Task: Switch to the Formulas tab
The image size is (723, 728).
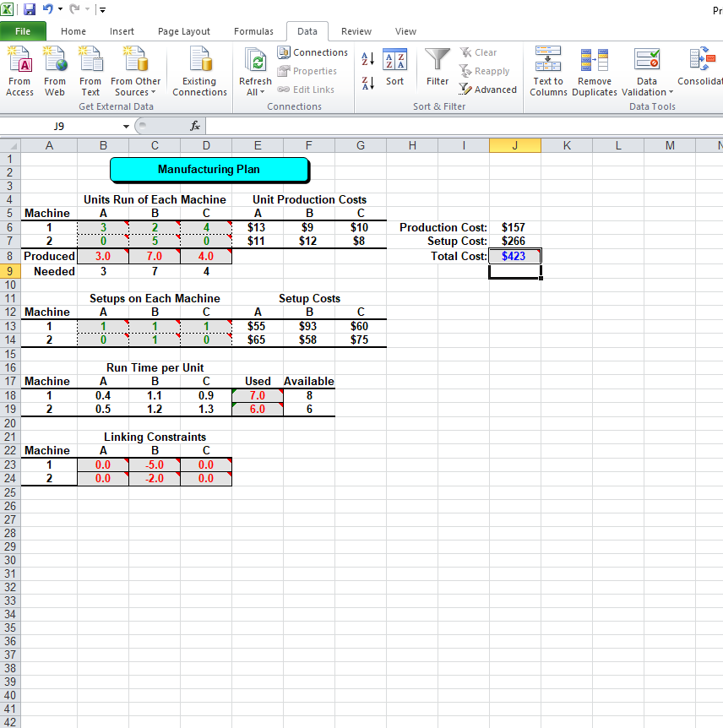Action: coord(253,31)
